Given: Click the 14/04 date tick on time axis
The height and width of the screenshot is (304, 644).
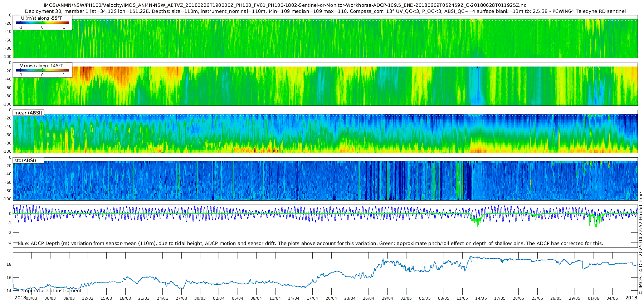Looking at the screenshot, I should click(294, 298).
